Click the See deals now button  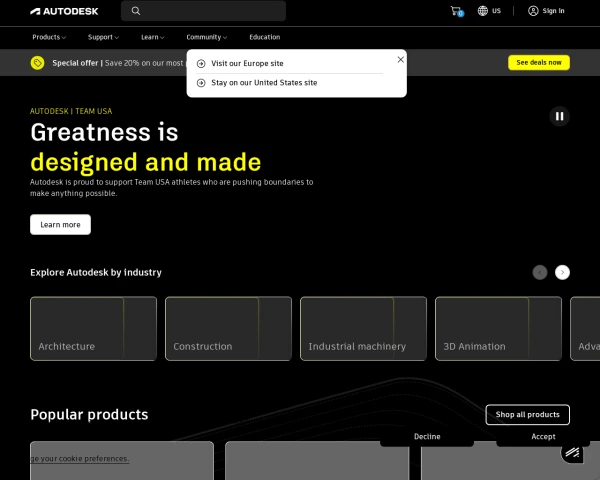pyautogui.click(x=539, y=62)
